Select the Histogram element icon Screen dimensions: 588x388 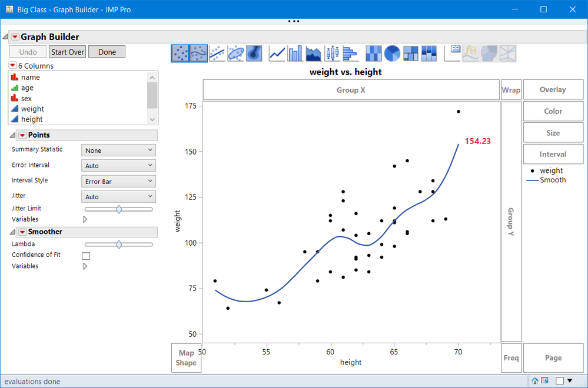click(350, 53)
